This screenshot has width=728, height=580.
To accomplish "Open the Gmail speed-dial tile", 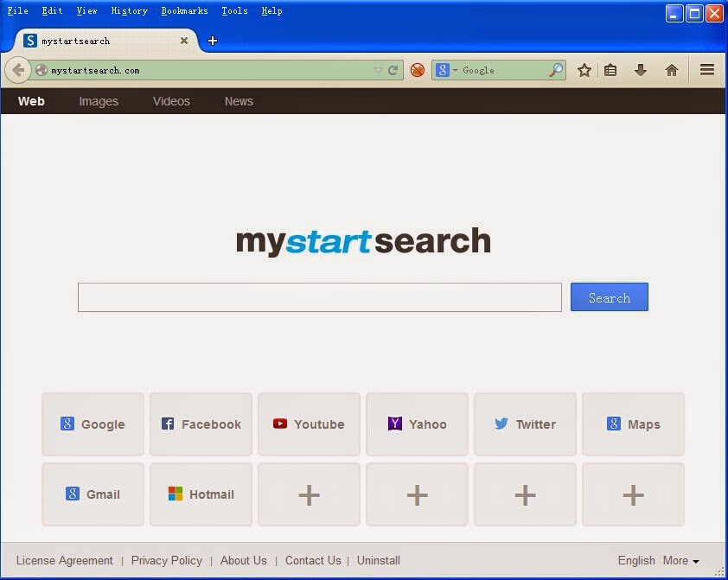I will tap(93, 494).
